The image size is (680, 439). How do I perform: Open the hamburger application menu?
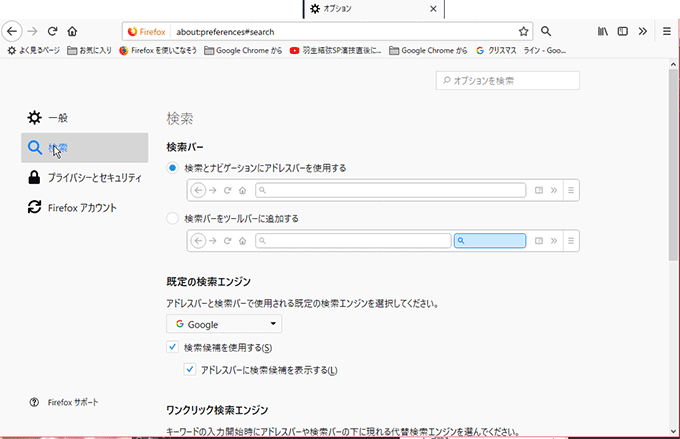(667, 31)
